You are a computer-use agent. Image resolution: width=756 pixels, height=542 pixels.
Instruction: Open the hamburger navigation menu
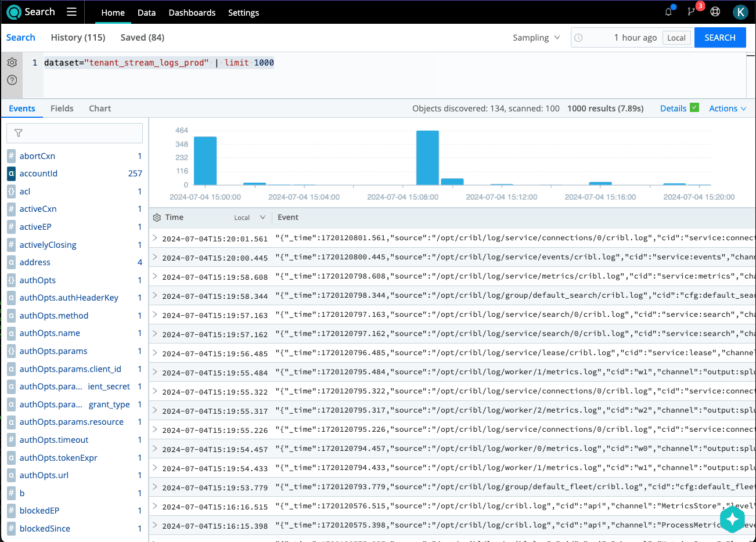coord(71,12)
